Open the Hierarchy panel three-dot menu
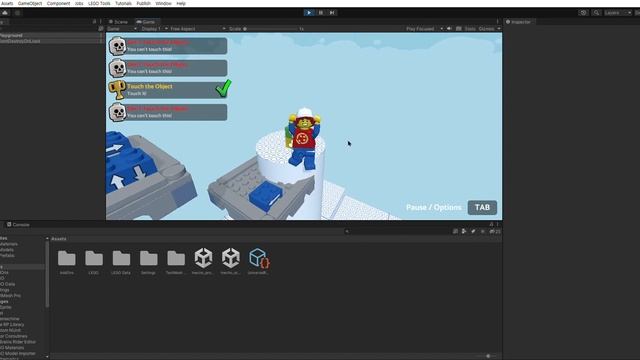The height and width of the screenshot is (360, 640). click(x=100, y=22)
